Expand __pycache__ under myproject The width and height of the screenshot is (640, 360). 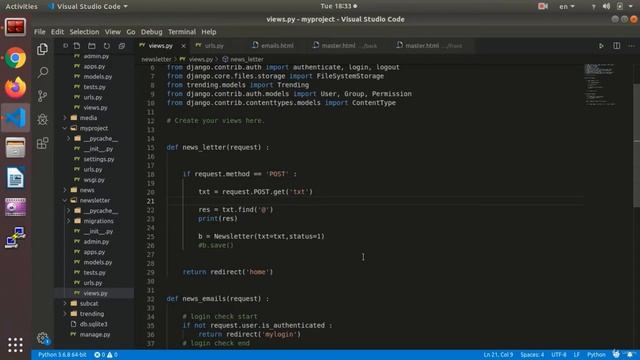click(100, 138)
